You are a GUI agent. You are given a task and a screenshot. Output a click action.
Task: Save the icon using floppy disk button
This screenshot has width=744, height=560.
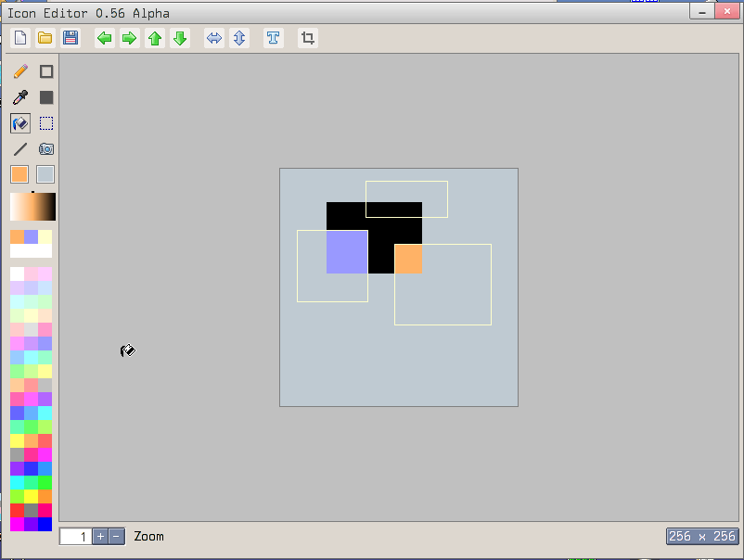[x=71, y=38]
